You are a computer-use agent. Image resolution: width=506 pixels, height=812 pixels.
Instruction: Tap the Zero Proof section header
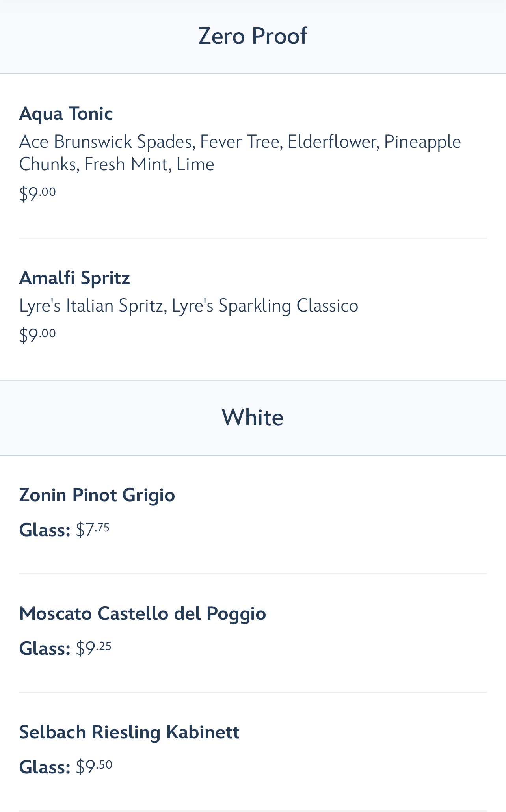pos(253,36)
